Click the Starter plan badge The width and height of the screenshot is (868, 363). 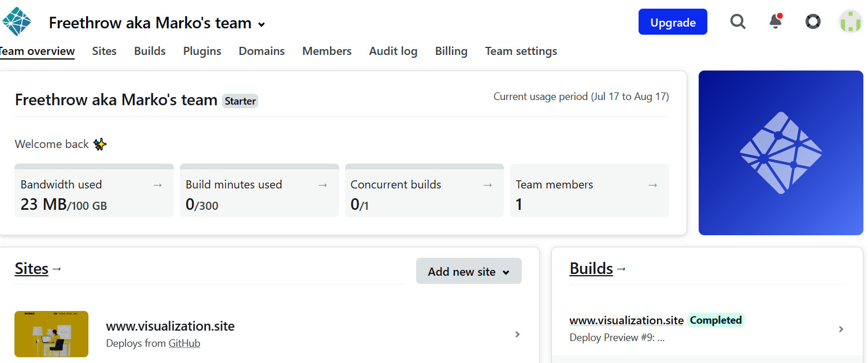pos(240,101)
